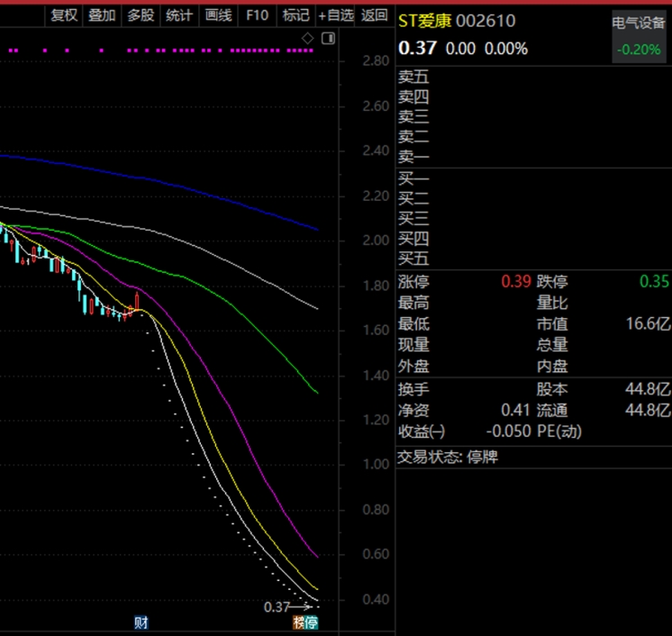Toggle the side panel icon next to the diamond
Screen dimensions: 672x636
click(328, 39)
